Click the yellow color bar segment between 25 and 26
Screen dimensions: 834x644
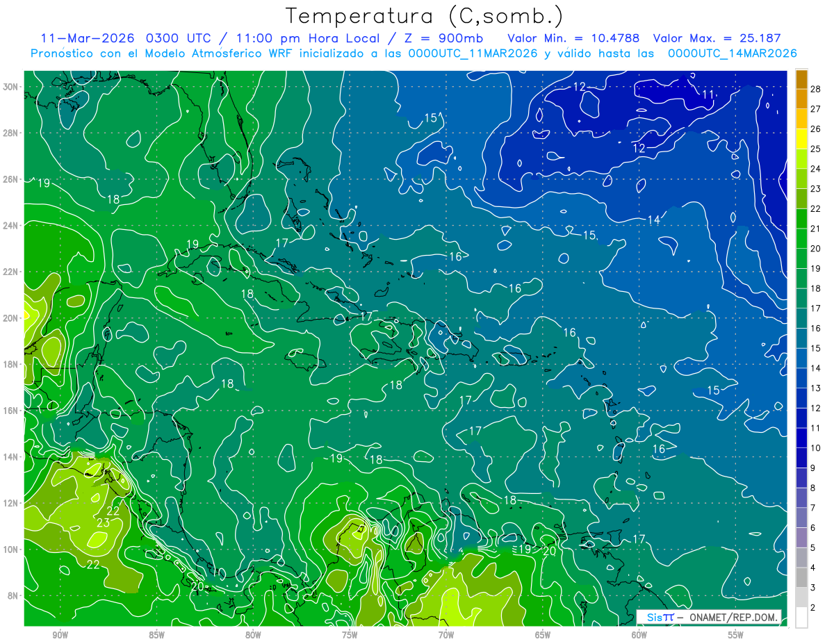(x=801, y=139)
